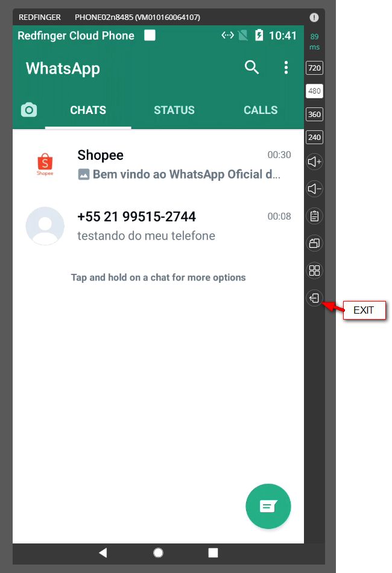This screenshot has width=392, height=573.
Task: Decrease volume with speaker minus icon
Action: click(x=314, y=189)
